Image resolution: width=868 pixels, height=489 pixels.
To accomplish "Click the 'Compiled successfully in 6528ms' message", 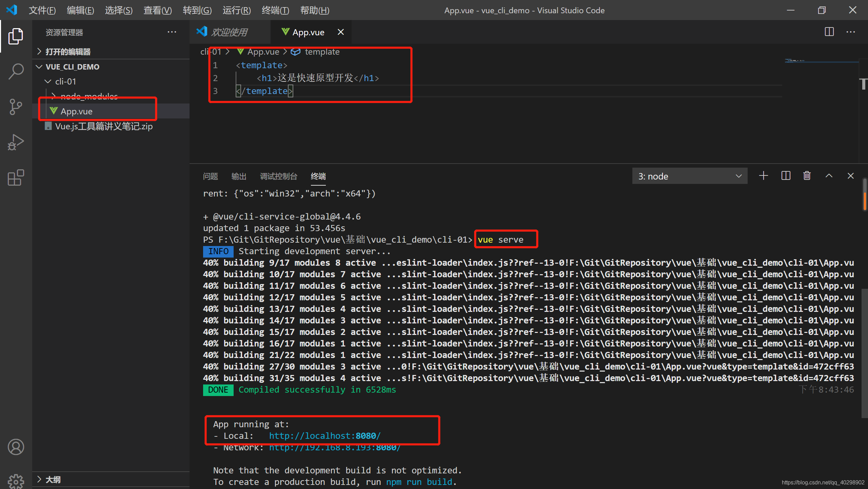I will pyautogui.click(x=317, y=390).
